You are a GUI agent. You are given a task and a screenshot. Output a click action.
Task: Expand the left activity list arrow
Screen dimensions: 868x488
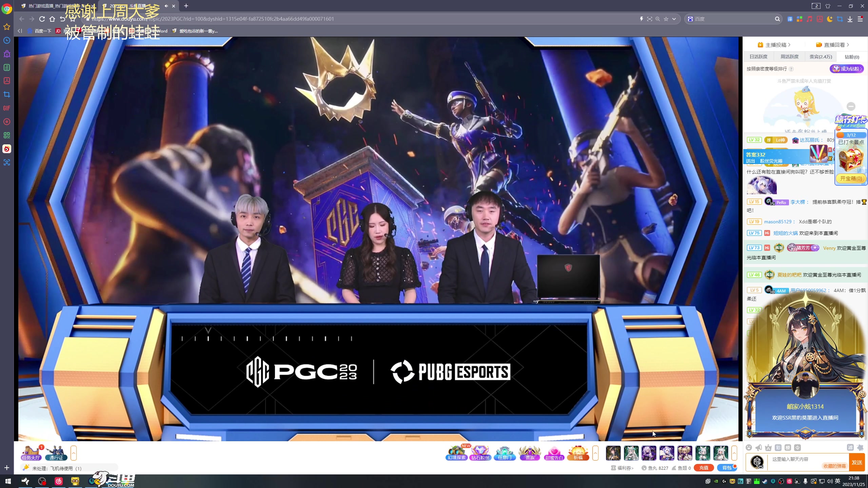tap(74, 453)
